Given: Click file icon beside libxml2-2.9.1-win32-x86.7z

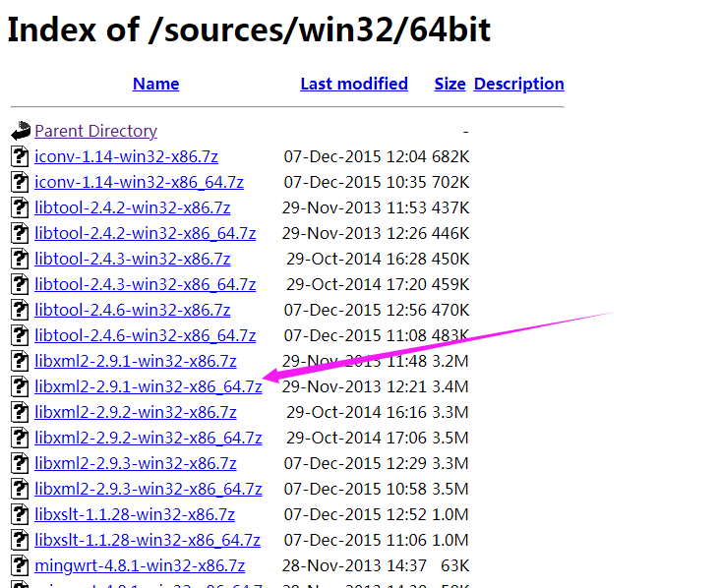Looking at the screenshot, I should 20,361.
